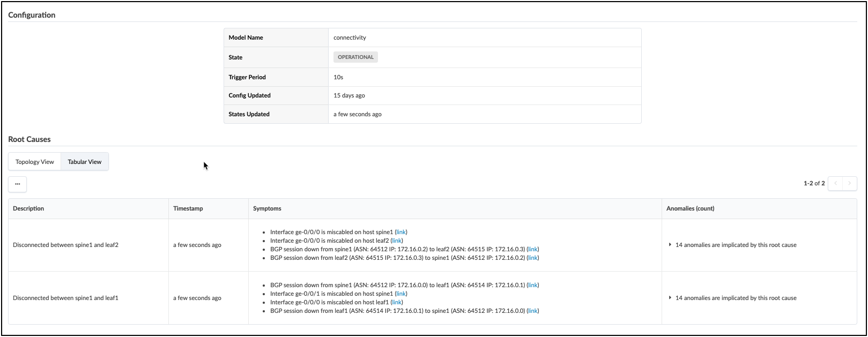Select the Tabular View tab
The height and width of the screenshot is (337, 868).
click(x=85, y=162)
